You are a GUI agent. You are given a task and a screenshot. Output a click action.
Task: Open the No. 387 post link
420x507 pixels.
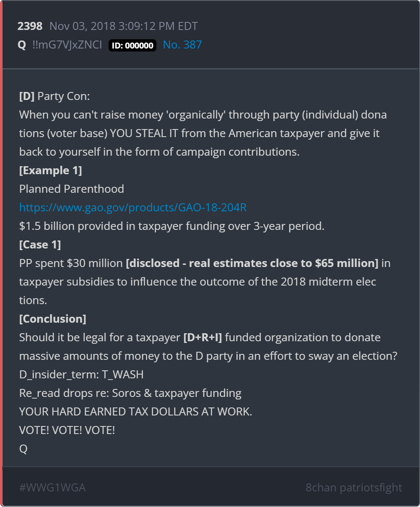coord(182,45)
